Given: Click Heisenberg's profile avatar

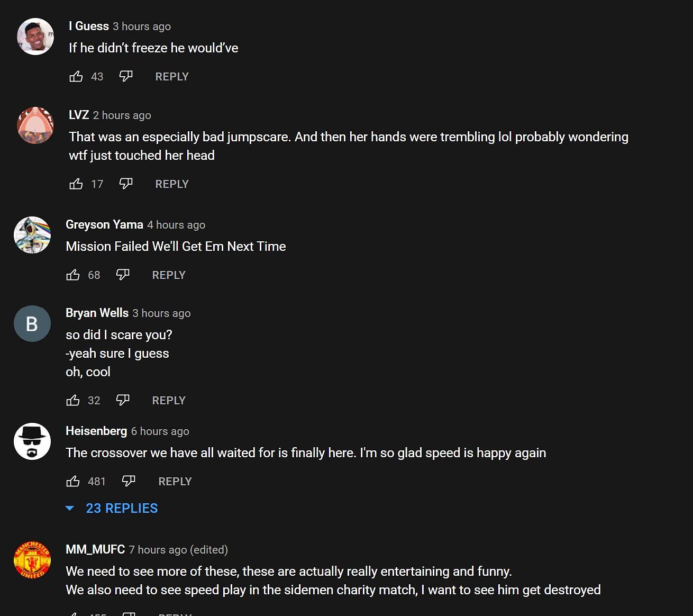Looking at the screenshot, I should tap(32, 441).
